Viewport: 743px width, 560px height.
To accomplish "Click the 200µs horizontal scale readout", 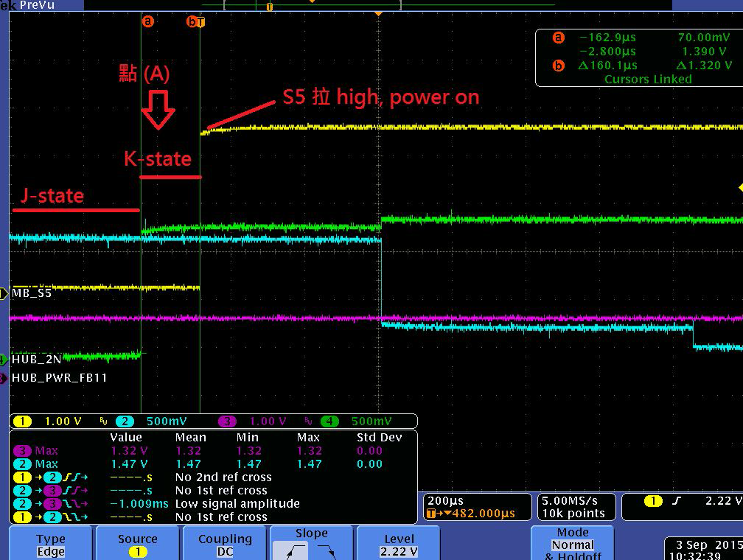I will (445, 501).
